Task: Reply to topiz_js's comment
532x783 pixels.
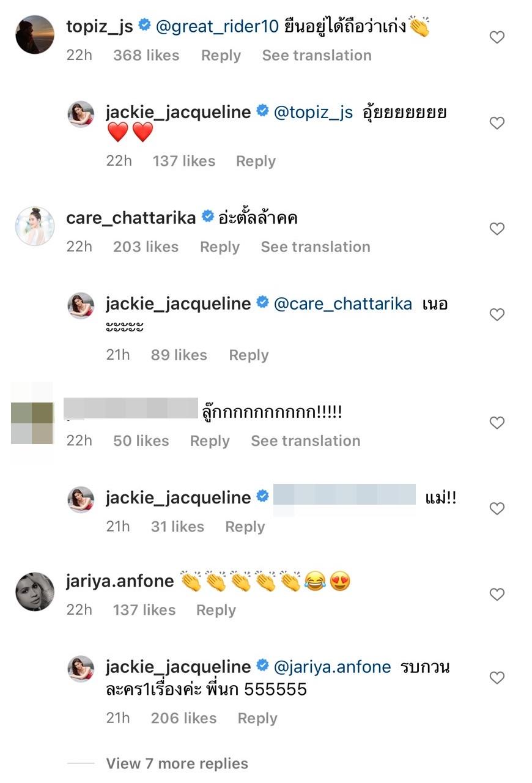Action: click(x=221, y=56)
